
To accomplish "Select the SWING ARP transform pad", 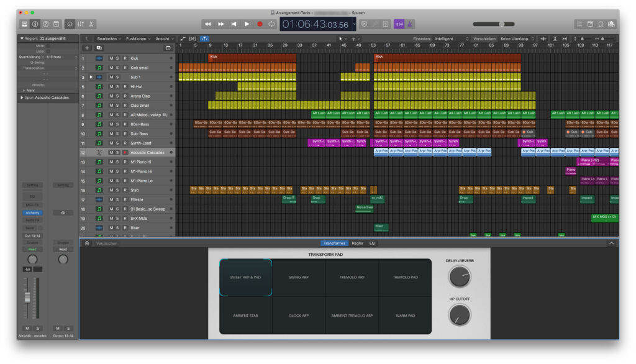I will click(299, 278).
